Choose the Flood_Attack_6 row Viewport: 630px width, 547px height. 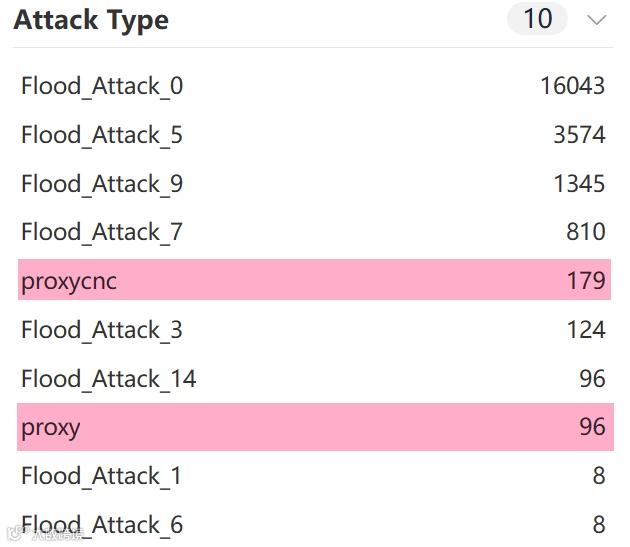click(314, 524)
